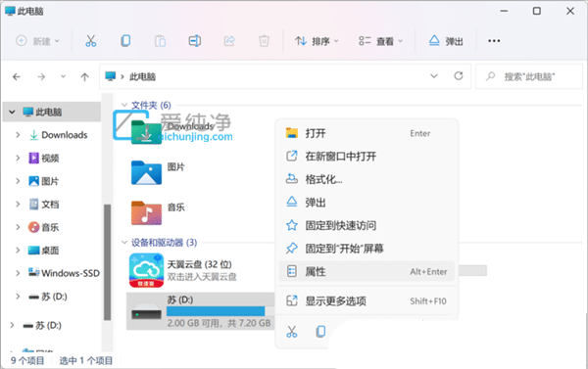Screen dimensions: 588x369
Task: Select the 苏 (D:) drive icon in main pane
Action: point(146,311)
